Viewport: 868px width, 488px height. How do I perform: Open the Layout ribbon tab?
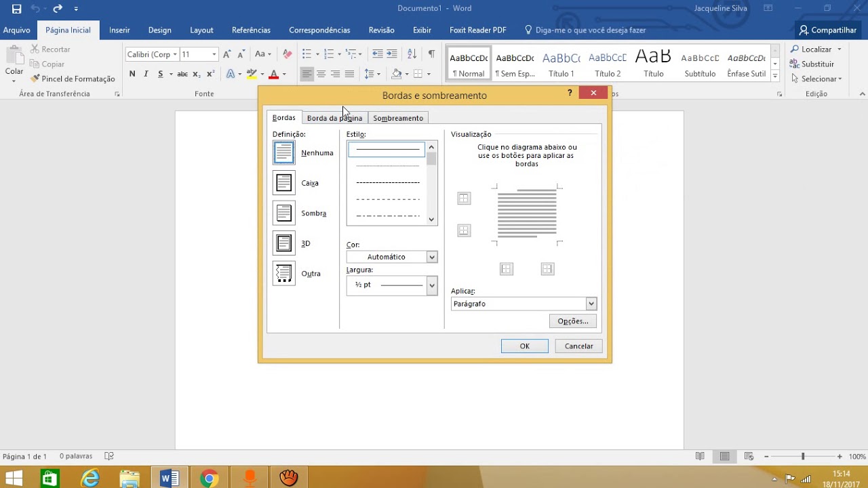click(x=201, y=30)
